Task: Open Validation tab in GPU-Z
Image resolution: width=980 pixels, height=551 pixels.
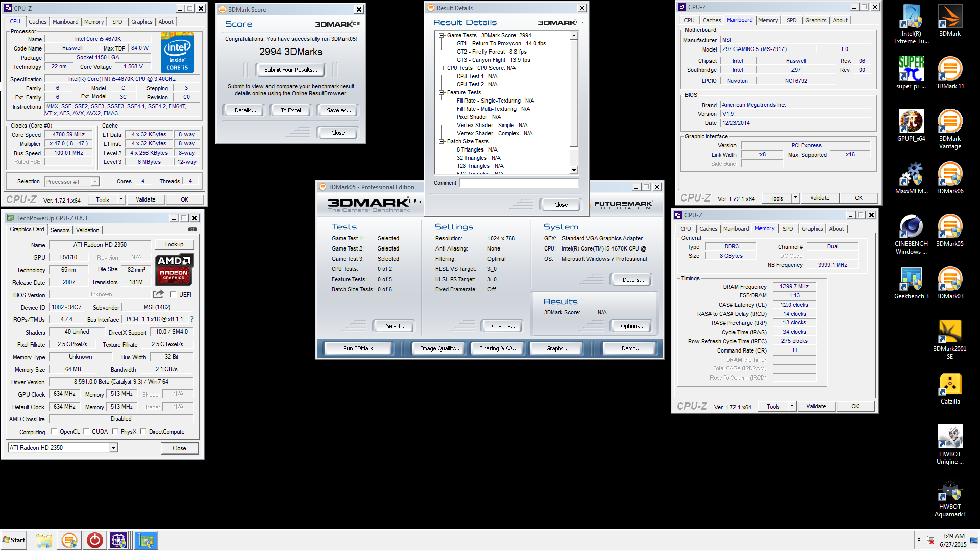Action: (x=88, y=230)
